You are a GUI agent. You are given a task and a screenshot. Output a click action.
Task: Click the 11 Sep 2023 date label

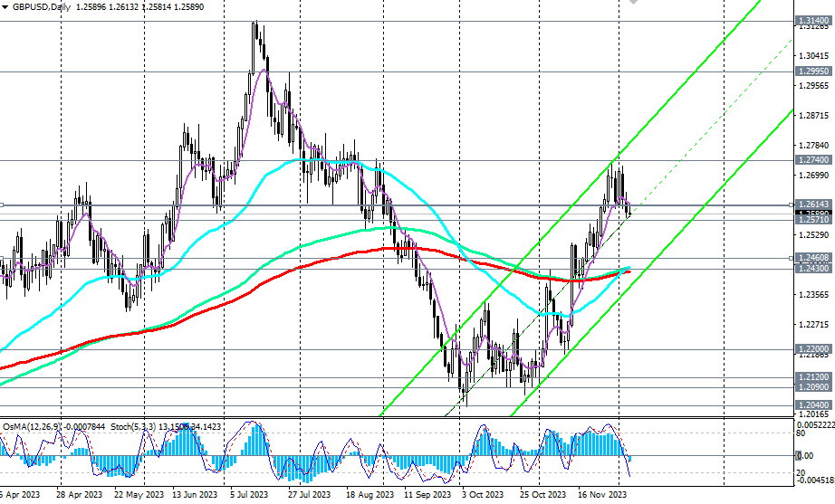click(427, 494)
